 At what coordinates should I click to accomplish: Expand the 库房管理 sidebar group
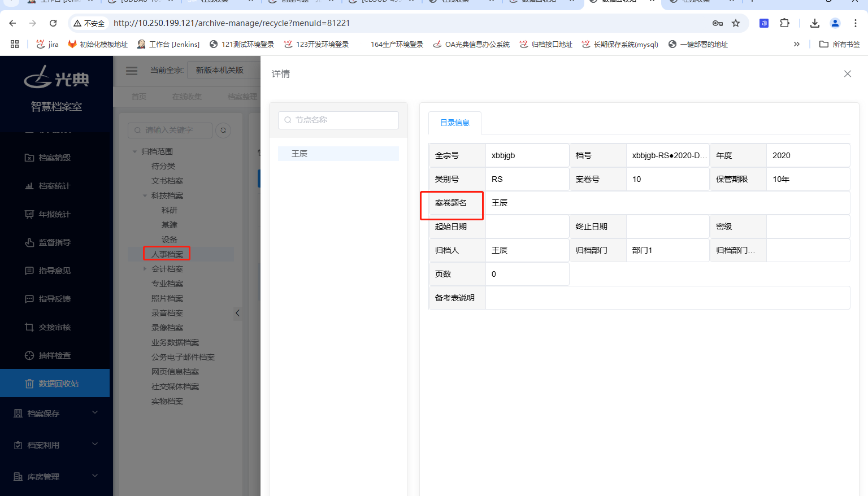tap(55, 477)
